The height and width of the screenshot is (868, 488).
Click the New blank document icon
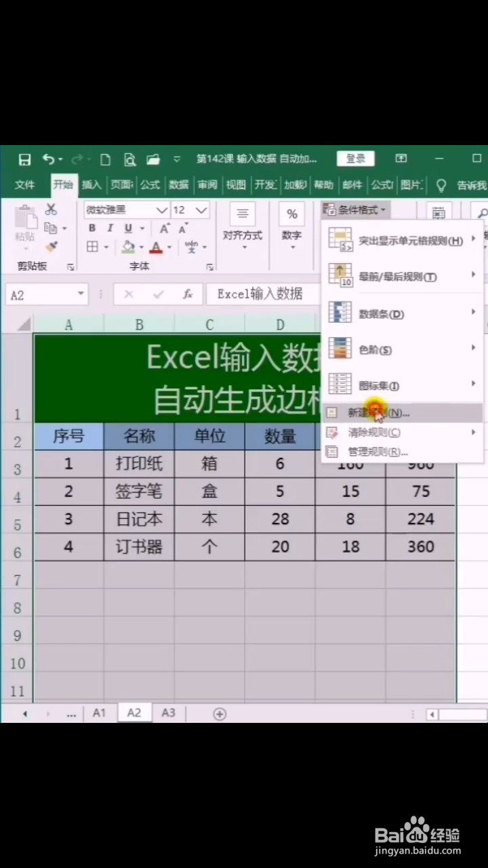tap(105, 159)
